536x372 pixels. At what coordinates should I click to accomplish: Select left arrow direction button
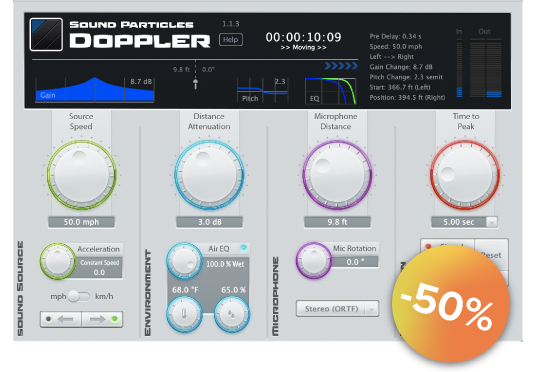(61, 319)
